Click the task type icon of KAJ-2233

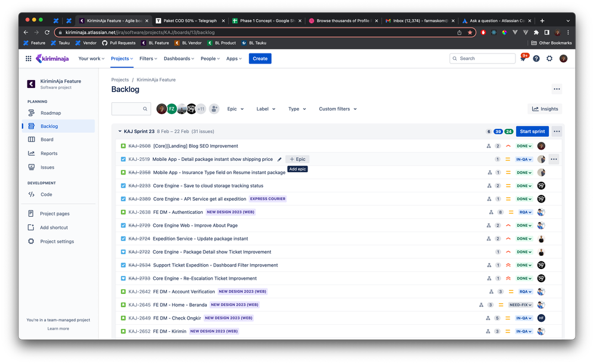tap(123, 186)
